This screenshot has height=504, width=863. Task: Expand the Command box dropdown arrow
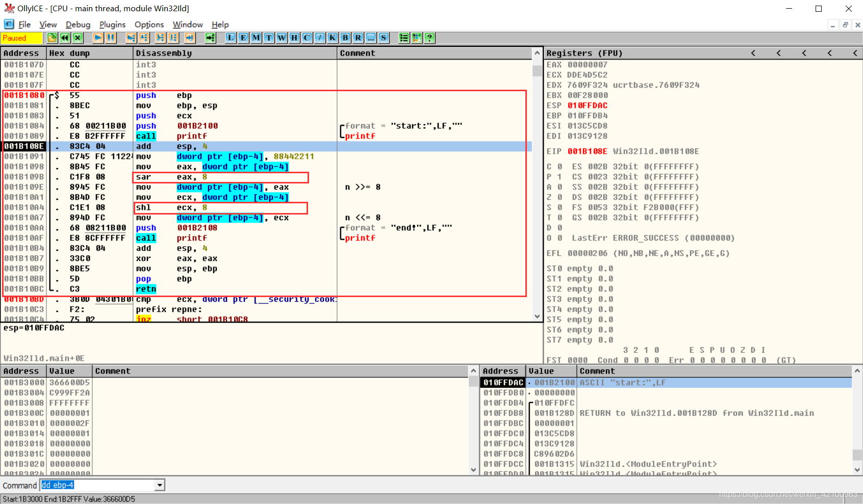160,485
